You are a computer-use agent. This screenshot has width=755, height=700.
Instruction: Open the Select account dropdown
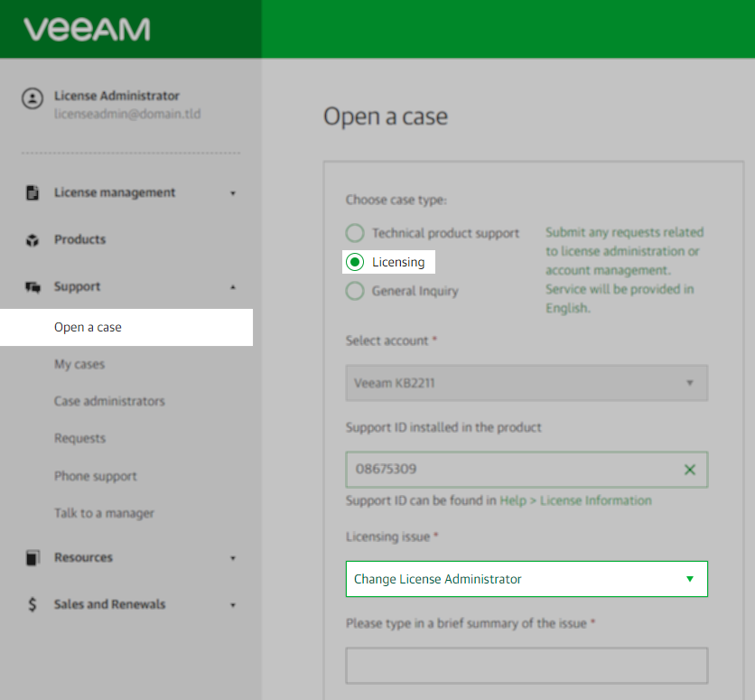coord(527,383)
